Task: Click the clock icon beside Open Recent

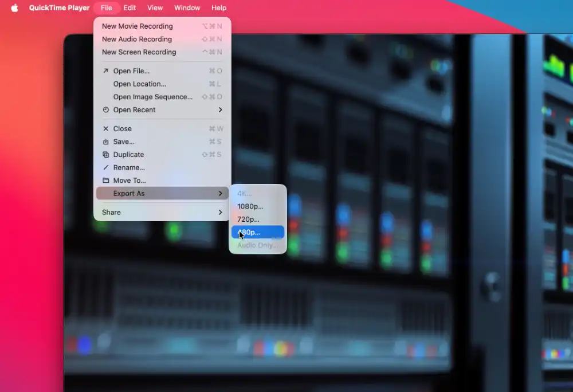Action: (x=105, y=110)
